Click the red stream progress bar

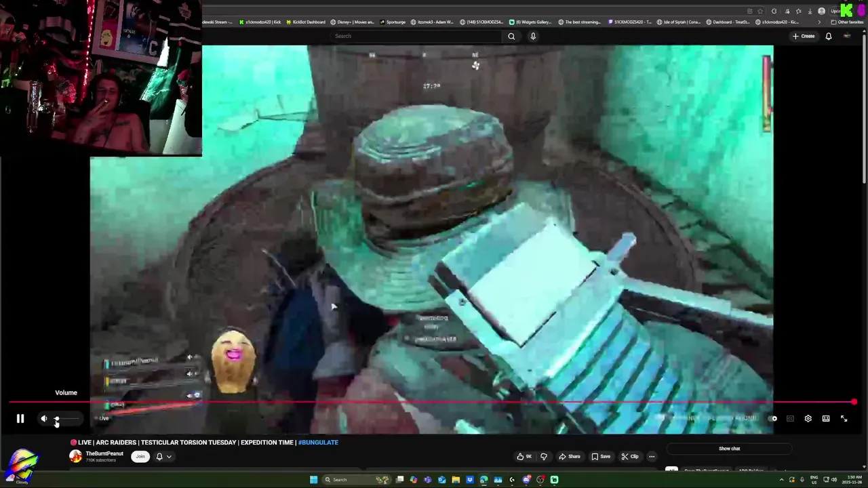(431, 402)
